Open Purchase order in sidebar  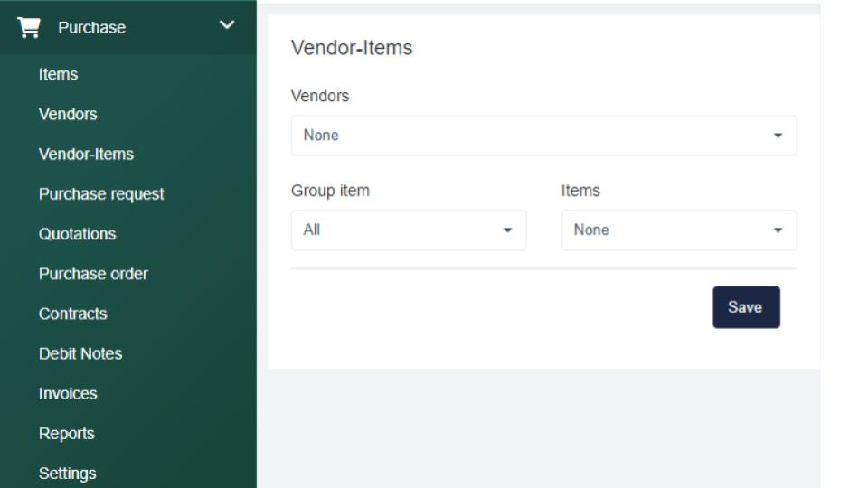click(93, 273)
